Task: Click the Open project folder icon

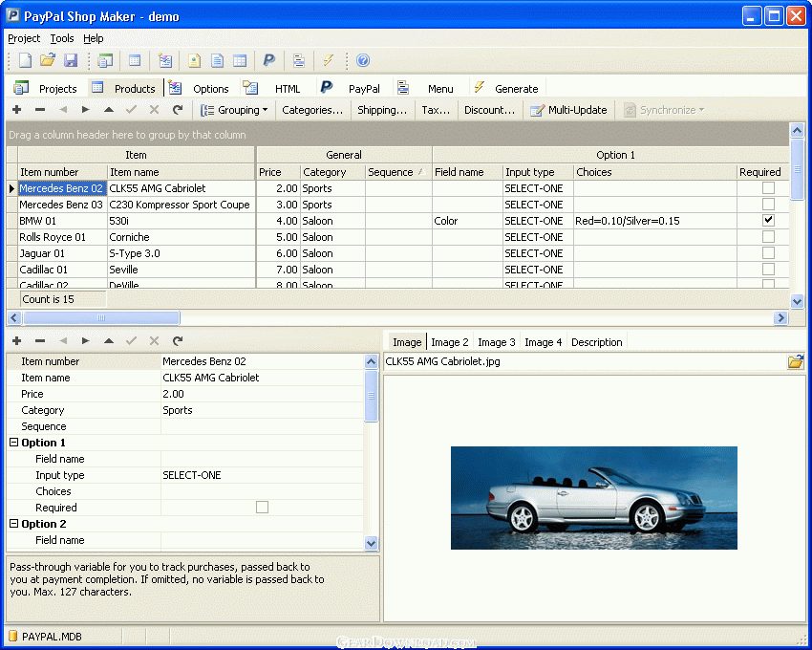Action: 48,60
